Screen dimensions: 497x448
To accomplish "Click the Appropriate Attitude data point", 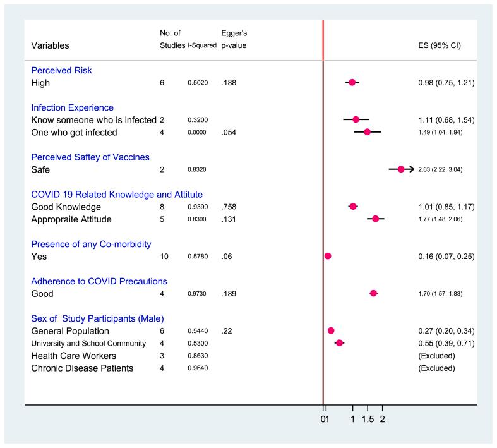I will 376,219.
